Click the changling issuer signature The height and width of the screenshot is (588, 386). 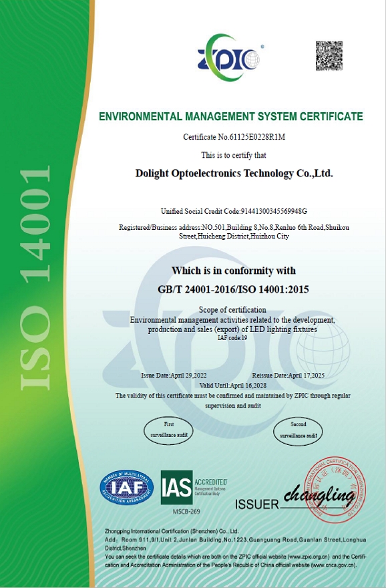click(x=319, y=495)
